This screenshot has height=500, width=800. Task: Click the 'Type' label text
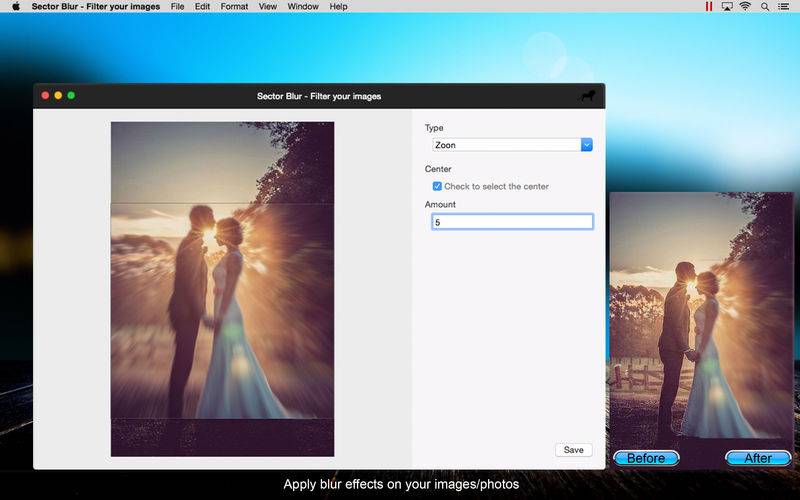(x=434, y=128)
